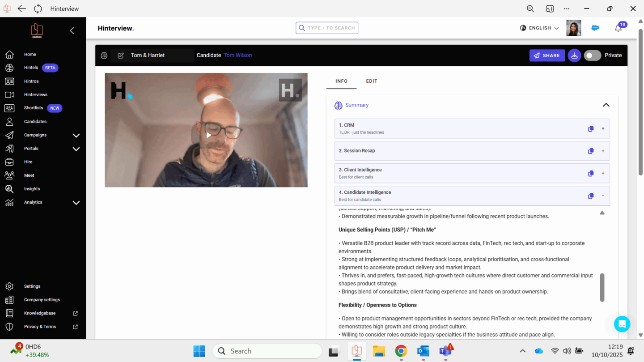Screen dimensions: 644x362
Task: Expand the Session Recap section
Action: click(603, 151)
